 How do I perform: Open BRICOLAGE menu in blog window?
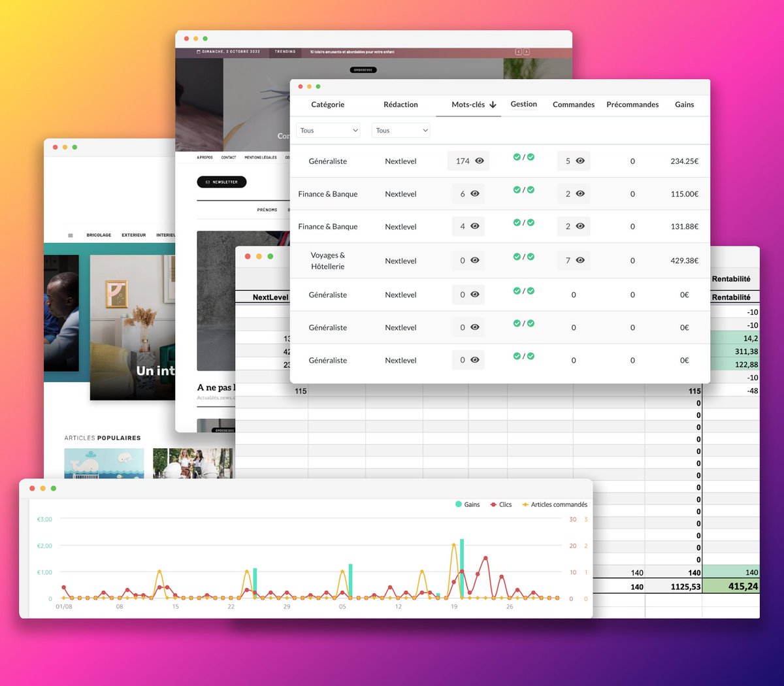[99, 235]
